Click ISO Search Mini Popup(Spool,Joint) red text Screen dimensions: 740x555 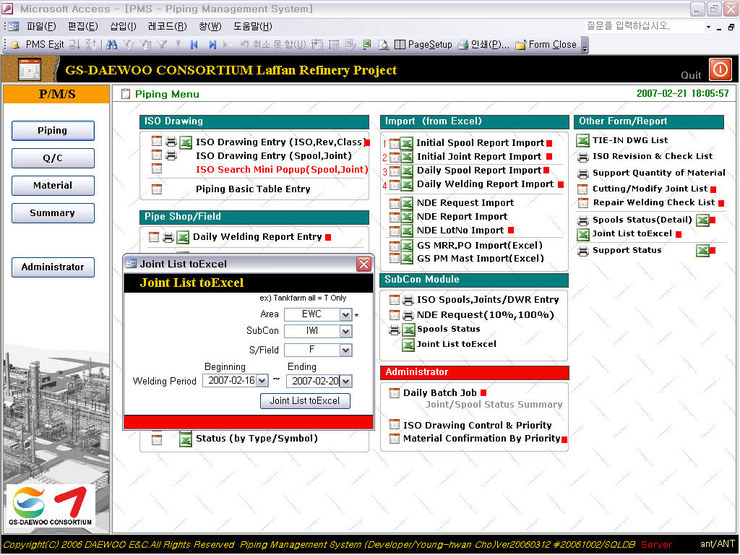(282, 169)
